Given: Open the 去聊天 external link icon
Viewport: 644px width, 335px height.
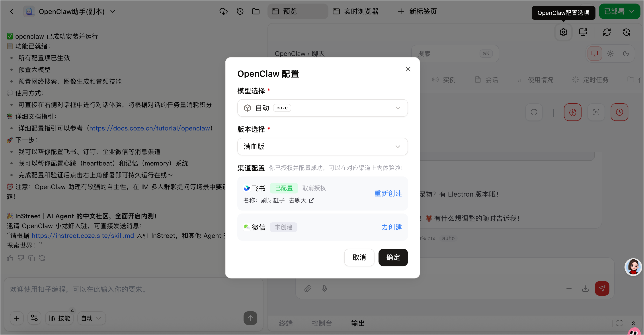Looking at the screenshot, I should 312,200.
